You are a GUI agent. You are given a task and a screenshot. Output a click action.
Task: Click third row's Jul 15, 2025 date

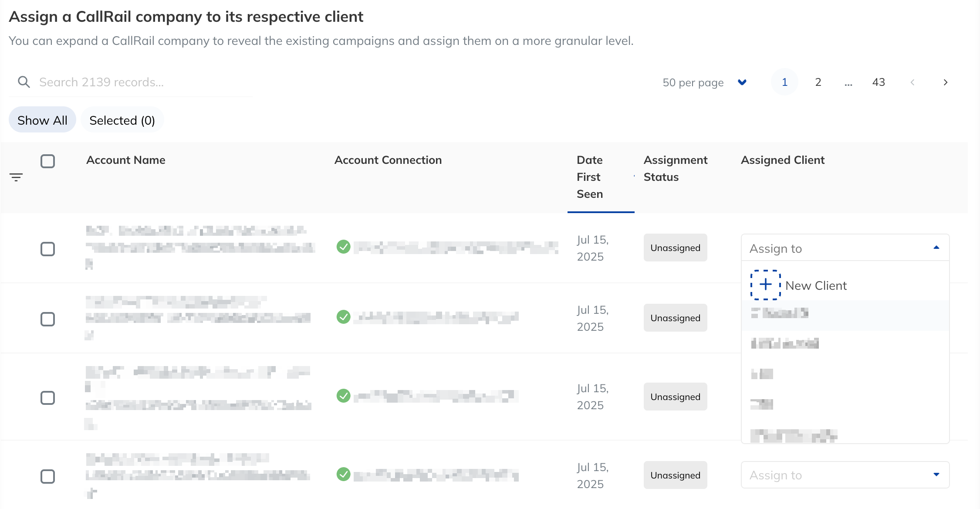click(x=592, y=397)
